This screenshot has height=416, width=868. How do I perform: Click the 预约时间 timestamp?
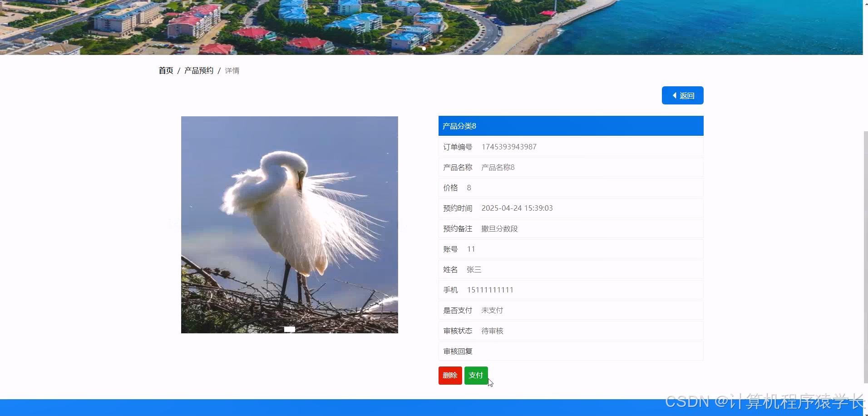517,208
